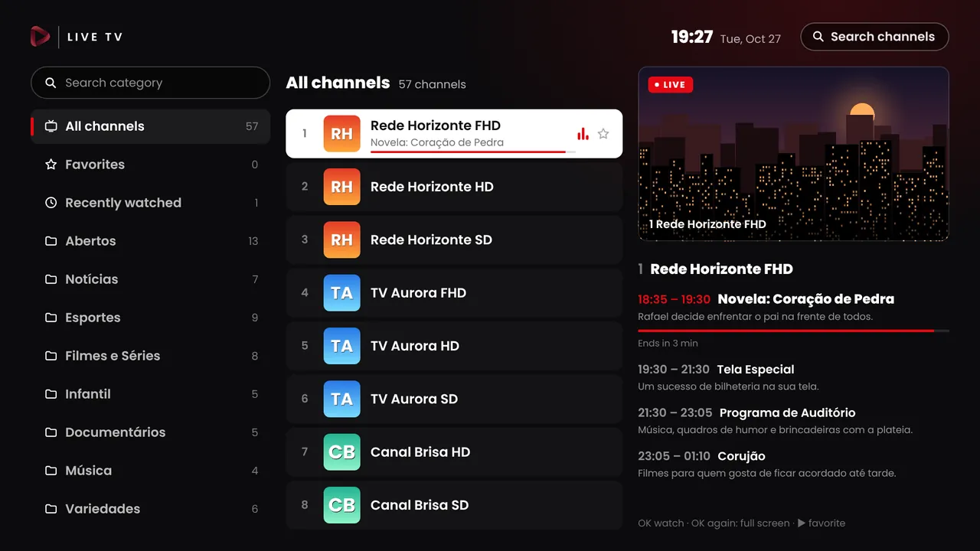Click the CB logo of Canal Brisa HD
This screenshot has height=551, width=980.
click(x=341, y=452)
